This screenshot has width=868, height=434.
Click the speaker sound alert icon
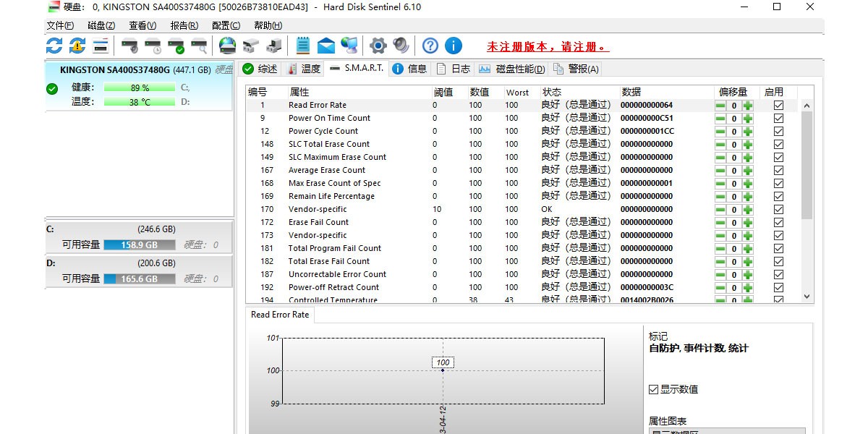[x=401, y=46]
